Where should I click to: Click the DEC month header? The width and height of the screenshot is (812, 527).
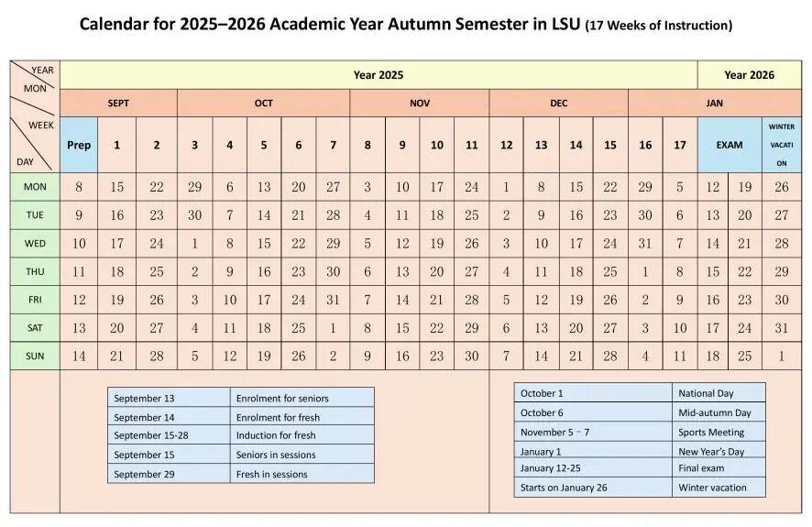[x=559, y=104]
